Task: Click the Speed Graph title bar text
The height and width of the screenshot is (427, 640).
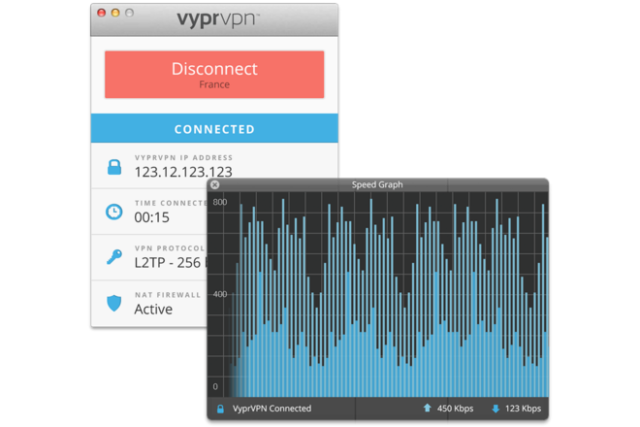Action: 377,185
